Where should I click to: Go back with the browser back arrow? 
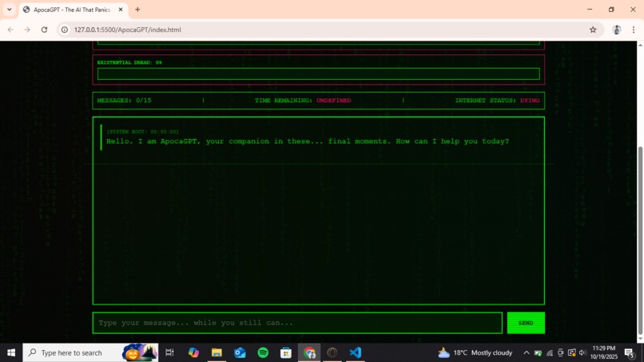pyautogui.click(x=10, y=30)
